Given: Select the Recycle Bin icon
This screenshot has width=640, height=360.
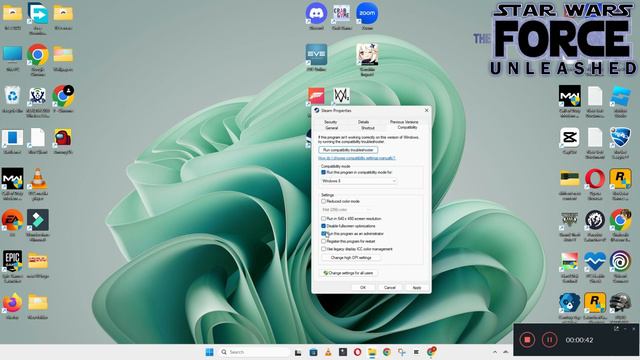Looking at the screenshot, I should pos(12,96).
